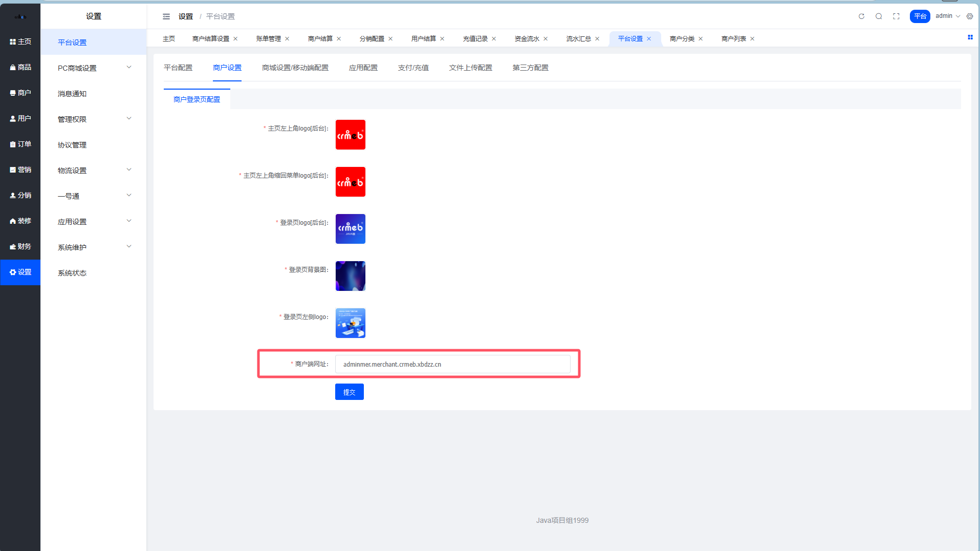This screenshot has height=551, width=980.
Task: Toggle fullscreen mode icon
Action: [x=896, y=16]
